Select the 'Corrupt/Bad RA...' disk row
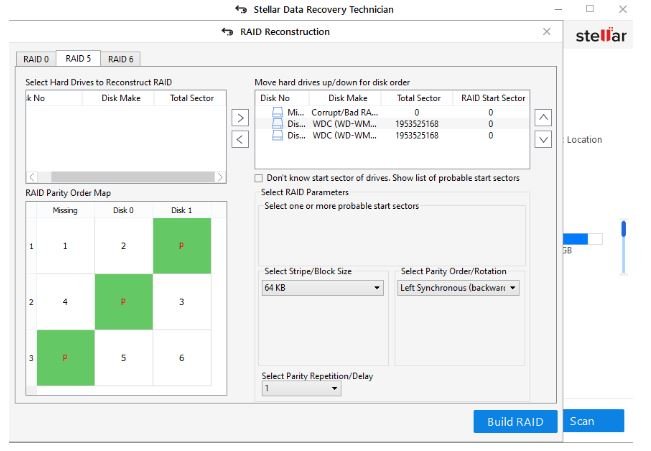This screenshot has width=651, height=451. (392, 112)
